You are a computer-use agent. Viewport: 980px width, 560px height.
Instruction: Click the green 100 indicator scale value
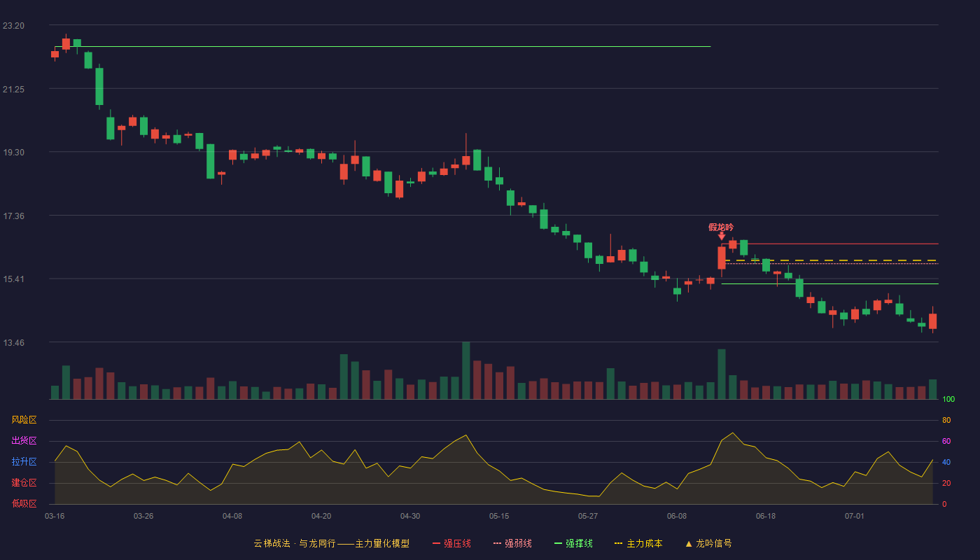pos(948,399)
